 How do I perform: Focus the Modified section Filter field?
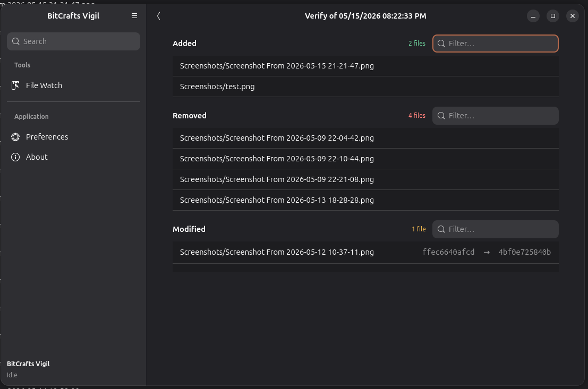click(496, 229)
